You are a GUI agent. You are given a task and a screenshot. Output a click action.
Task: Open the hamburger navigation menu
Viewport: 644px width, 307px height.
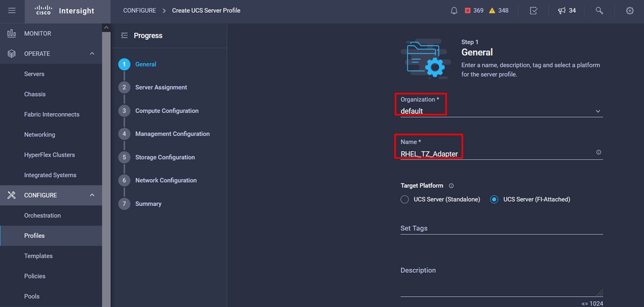[x=12, y=11]
